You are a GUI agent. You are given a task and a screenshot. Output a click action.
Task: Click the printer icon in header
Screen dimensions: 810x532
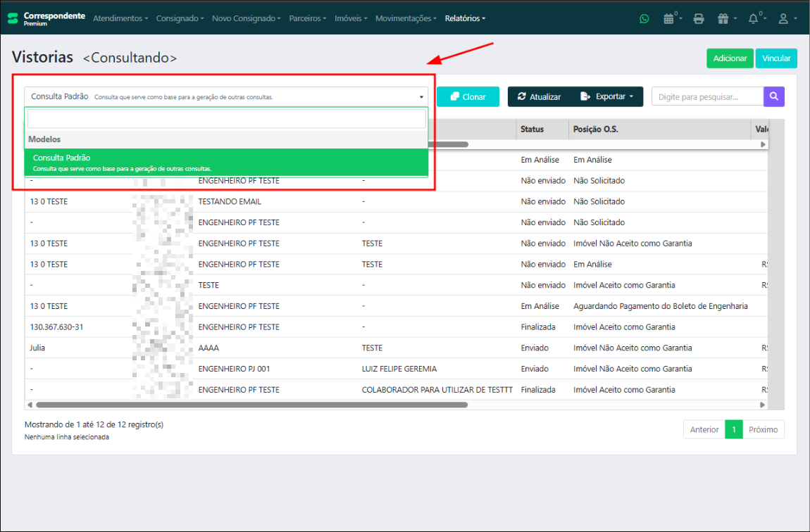698,19
